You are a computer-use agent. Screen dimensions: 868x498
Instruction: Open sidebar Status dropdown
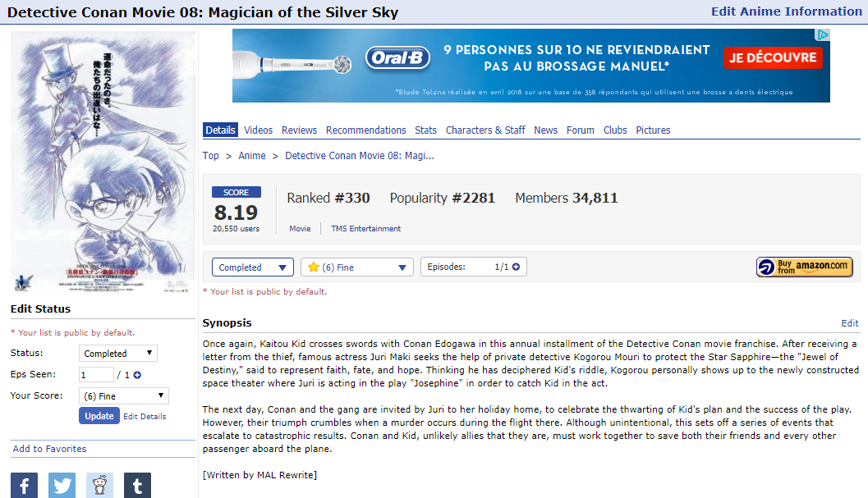(118, 354)
